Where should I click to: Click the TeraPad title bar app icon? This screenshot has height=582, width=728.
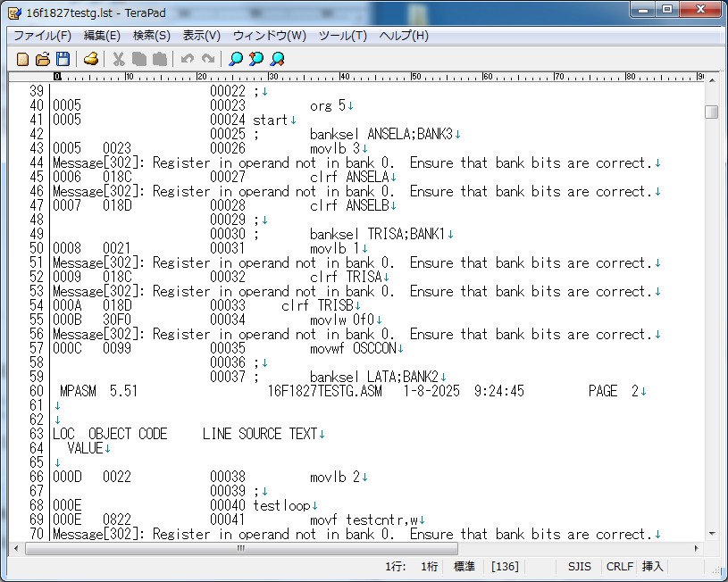click(15, 12)
